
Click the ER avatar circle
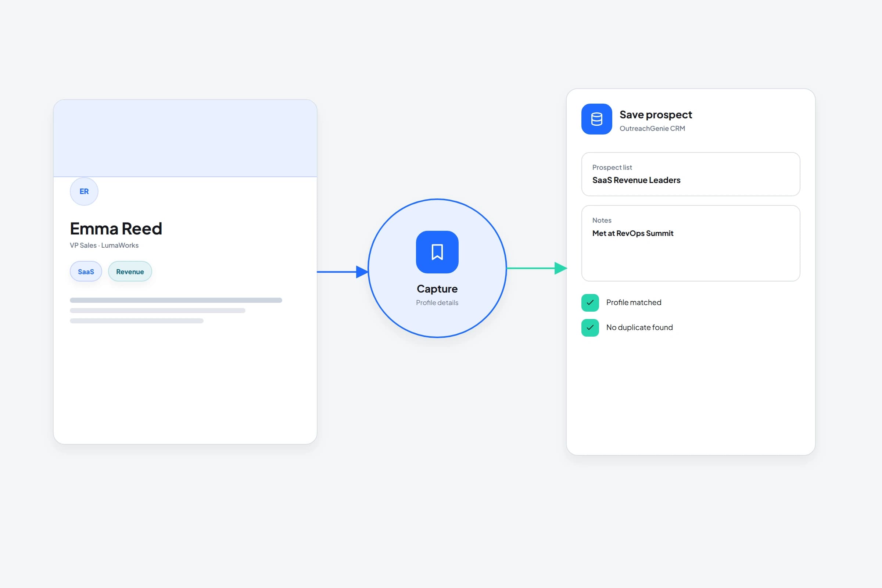pos(84,191)
